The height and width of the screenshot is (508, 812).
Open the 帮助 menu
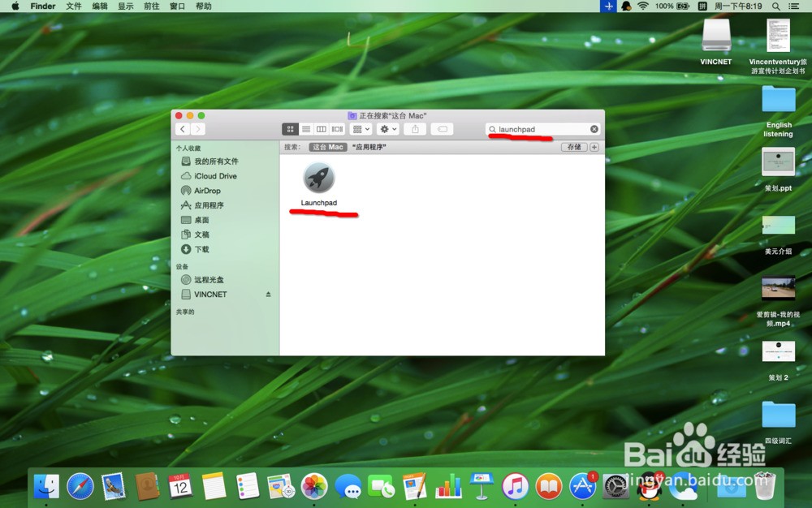click(x=204, y=6)
